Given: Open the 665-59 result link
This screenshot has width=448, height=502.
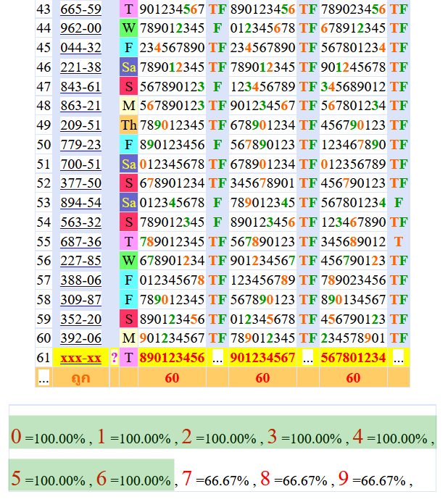Looking at the screenshot, I should (80, 9).
